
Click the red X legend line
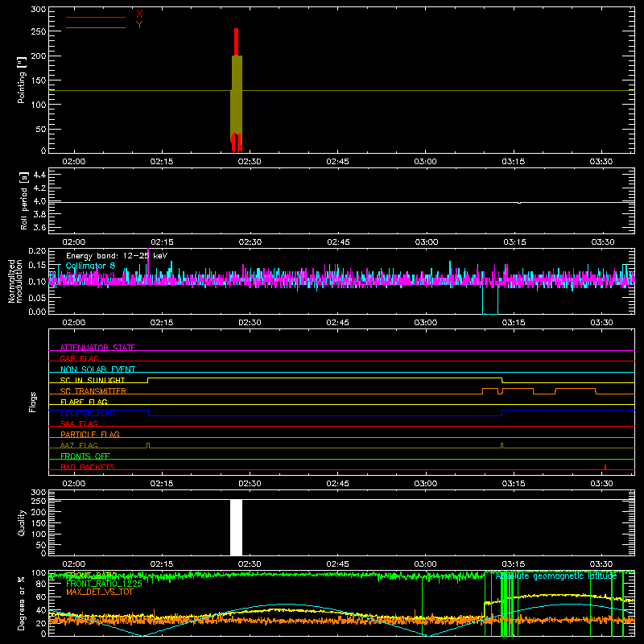pos(96,17)
